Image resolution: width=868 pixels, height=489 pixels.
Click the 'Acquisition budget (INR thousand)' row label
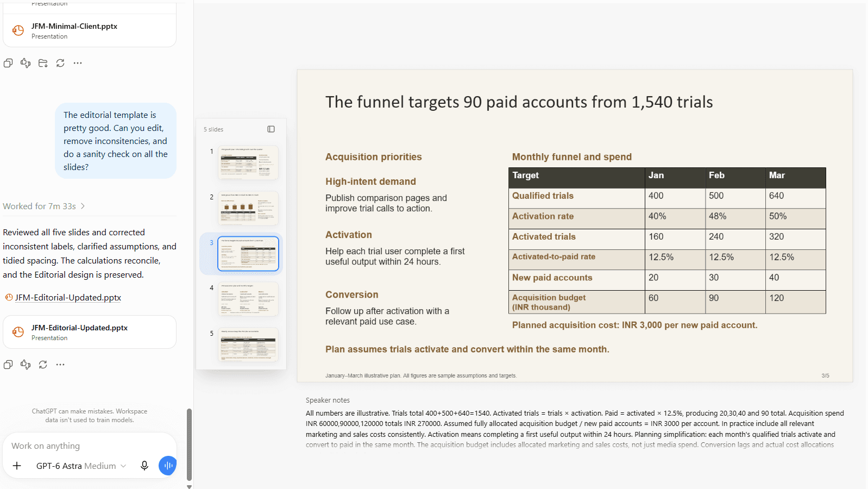(549, 302)
